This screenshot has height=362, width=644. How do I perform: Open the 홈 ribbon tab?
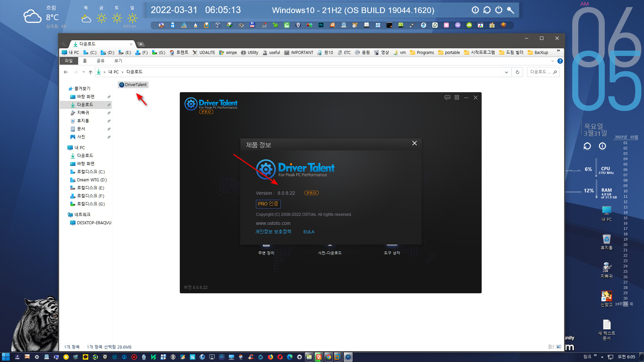(85, 61)
